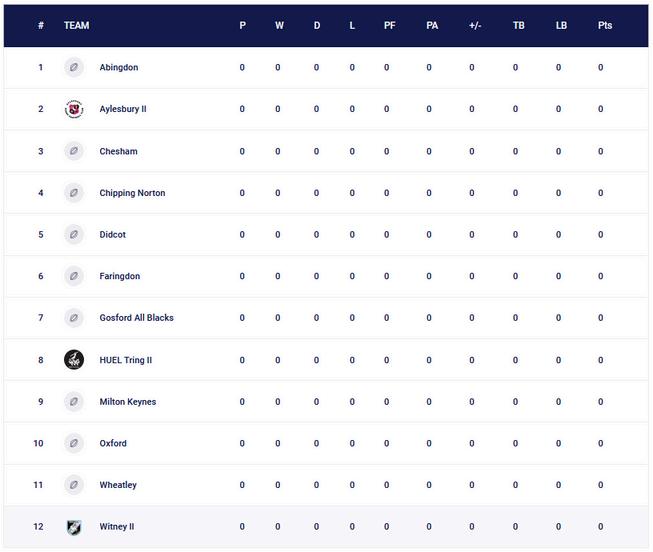Click the Milton Keynes rugby ball icon

click(x=74, y=402)
